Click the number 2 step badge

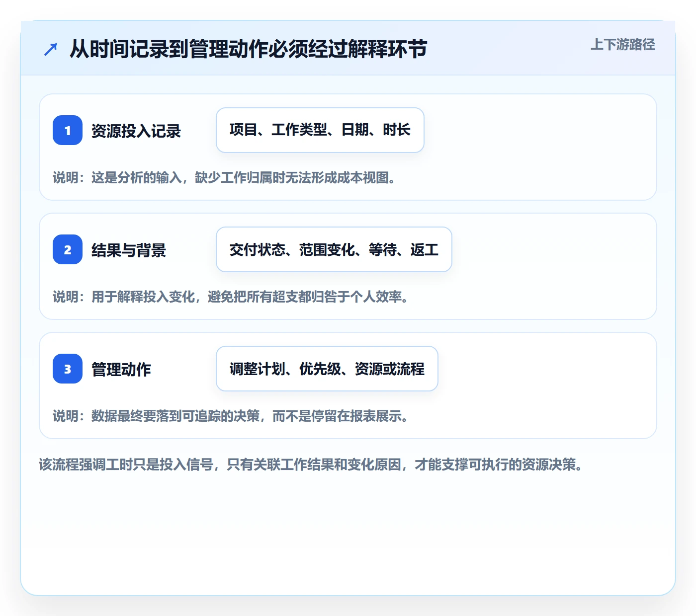point(68,249)
